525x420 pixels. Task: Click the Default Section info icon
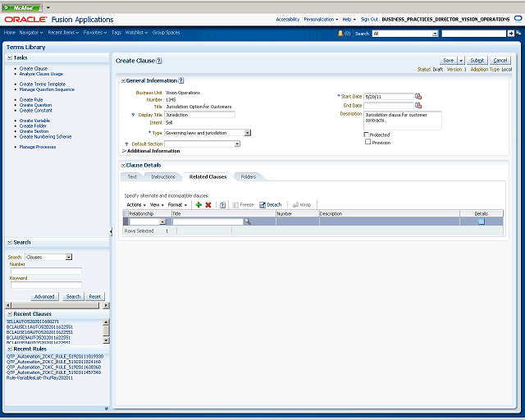coord(126,144)
